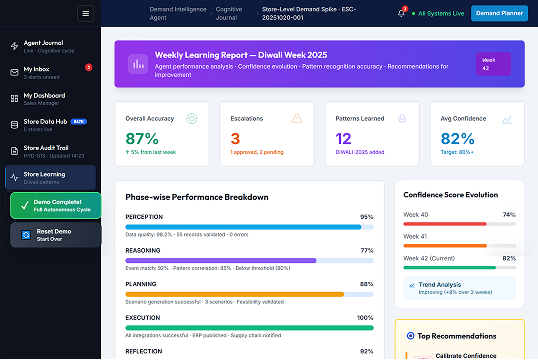This screenshot has height=360, width=538.
Task: Click the Store Audit Trail document icon
Action: click(14, 151)
